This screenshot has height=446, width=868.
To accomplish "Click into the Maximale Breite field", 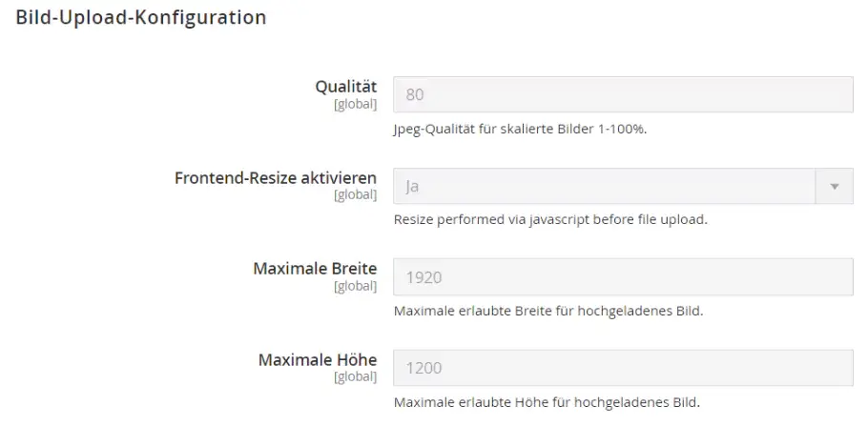I will 622,278.
